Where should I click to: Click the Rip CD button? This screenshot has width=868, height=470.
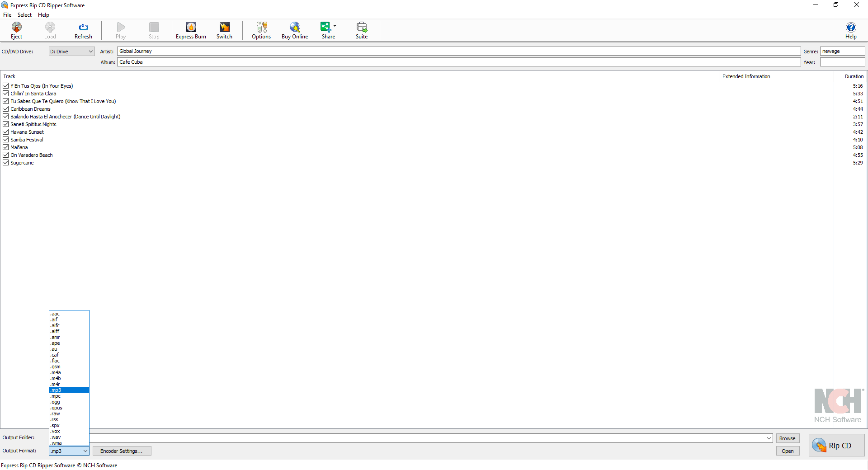tap(837, 445)
